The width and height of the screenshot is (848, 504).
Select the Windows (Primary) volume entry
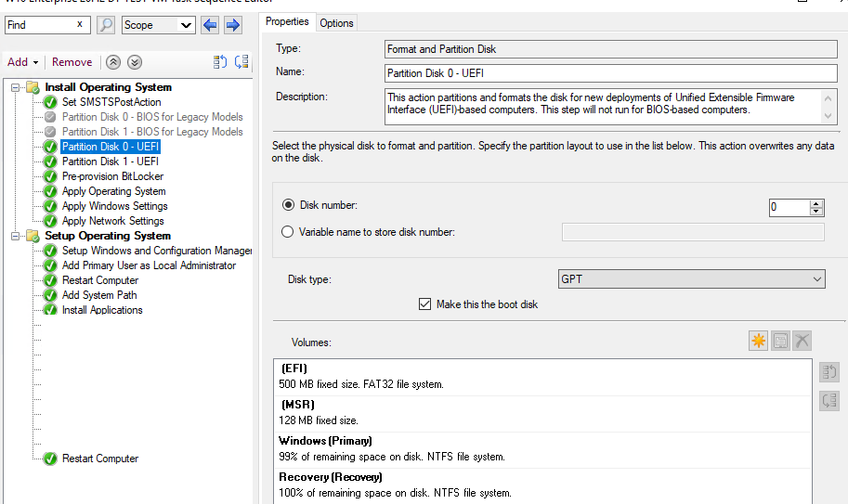pyautogui.click(x=542, y=449)
